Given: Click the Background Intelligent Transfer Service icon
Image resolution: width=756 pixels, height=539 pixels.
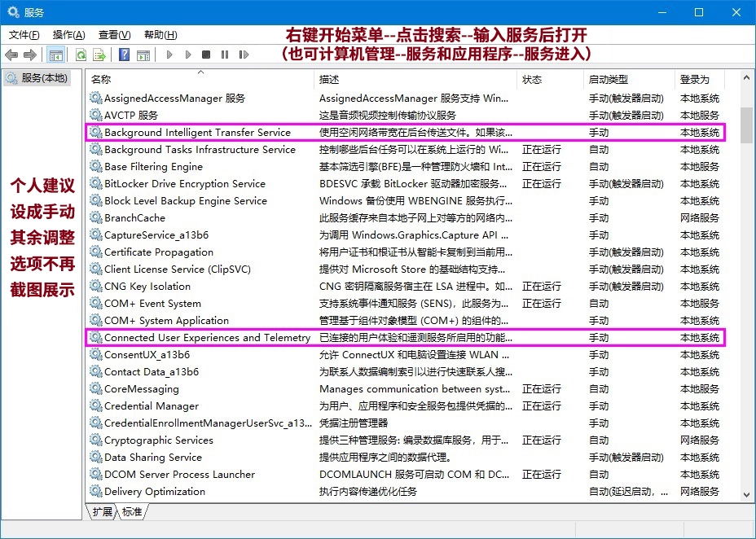Looking at the screenshot, I should 96,133.
